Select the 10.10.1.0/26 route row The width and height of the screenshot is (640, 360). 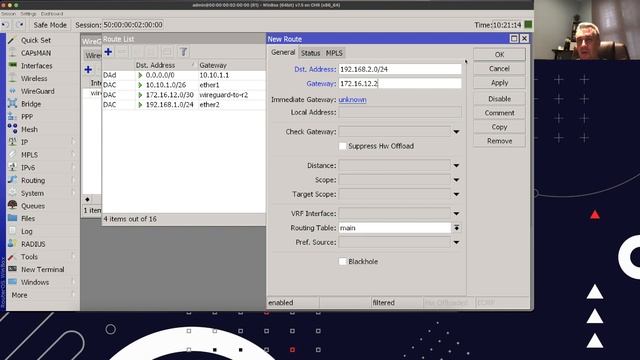(184, 85)
